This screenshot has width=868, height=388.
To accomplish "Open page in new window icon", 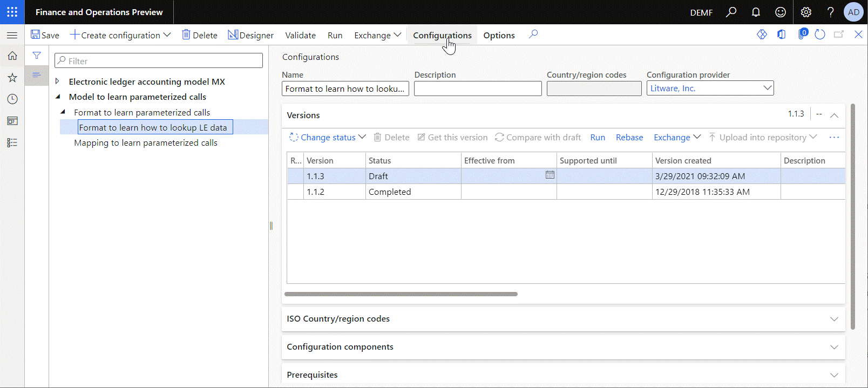I will [839, 35].
